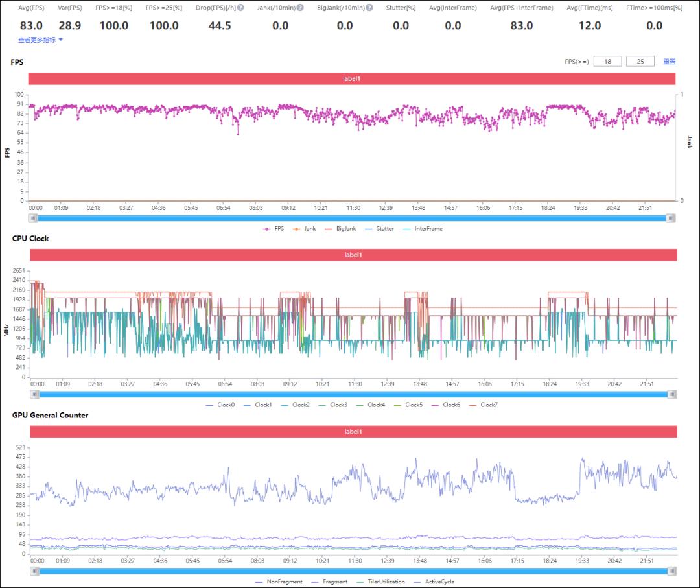Open help icon next to Jank(/10min)
The width and height of the screenshot is (700, 588).
pos(301,8)
